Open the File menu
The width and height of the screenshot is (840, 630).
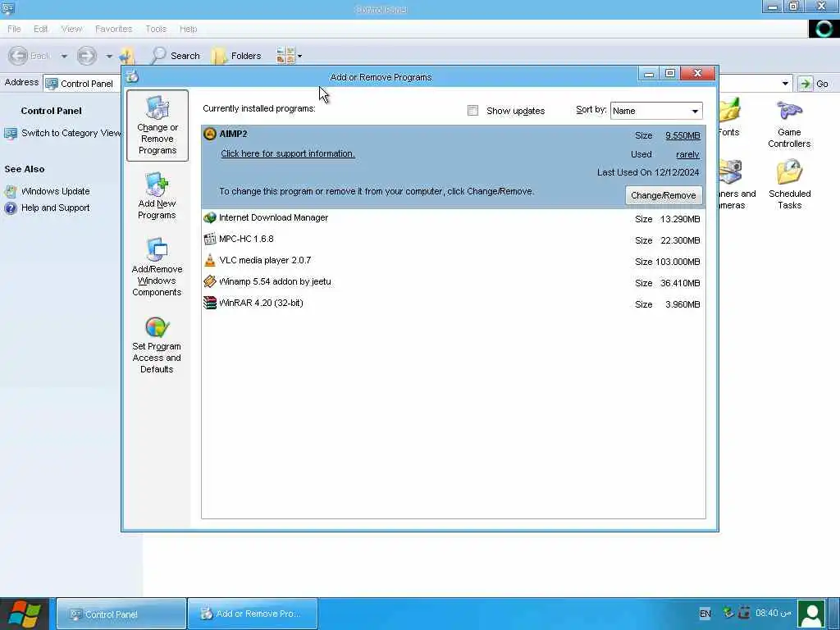(x=14, y=29)
